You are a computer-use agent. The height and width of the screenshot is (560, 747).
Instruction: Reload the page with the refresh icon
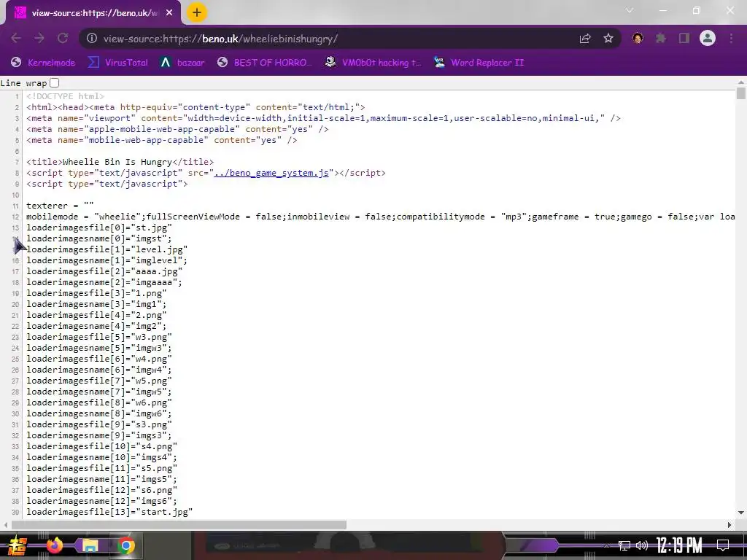tap(63, 39)
